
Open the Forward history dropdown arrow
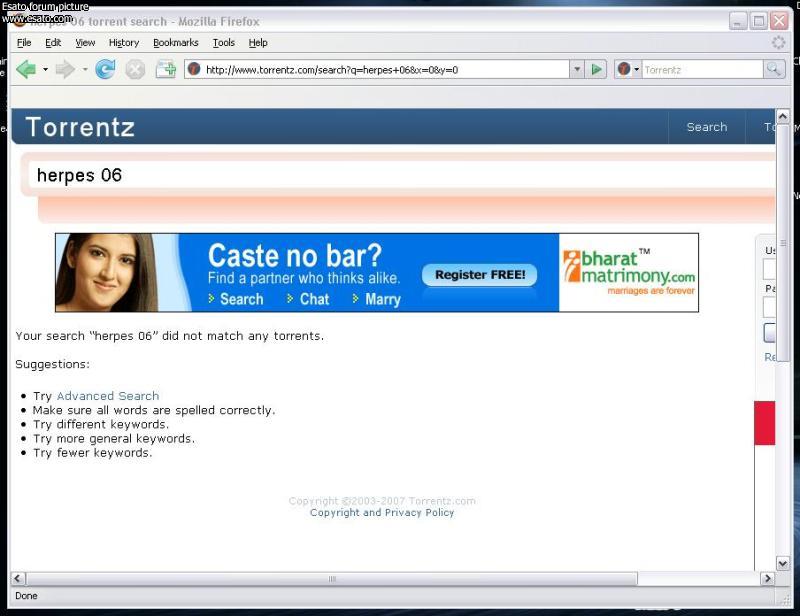click(85, 69)
